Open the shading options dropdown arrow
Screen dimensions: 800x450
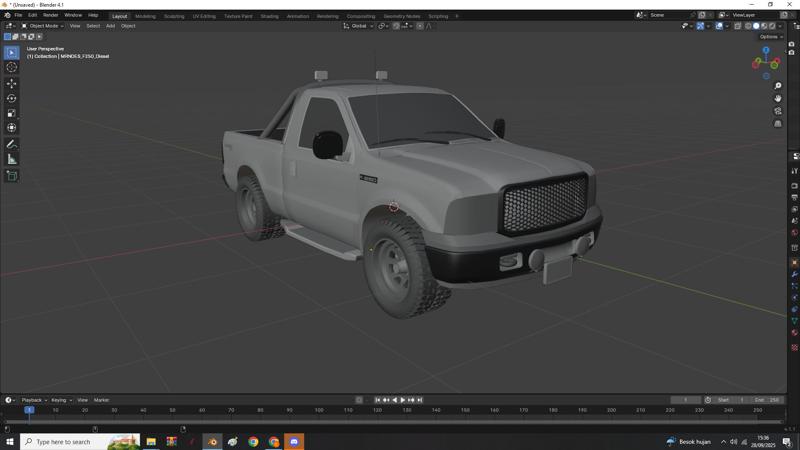(780, 26)
